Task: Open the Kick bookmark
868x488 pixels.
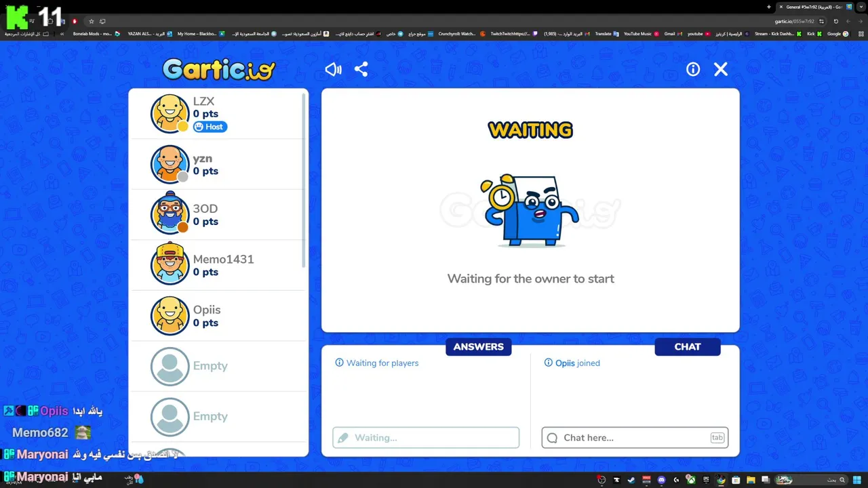Action: 814,34
